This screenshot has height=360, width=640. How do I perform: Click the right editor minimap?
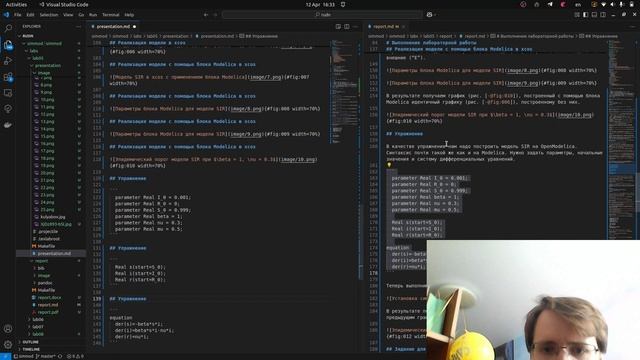621,139
